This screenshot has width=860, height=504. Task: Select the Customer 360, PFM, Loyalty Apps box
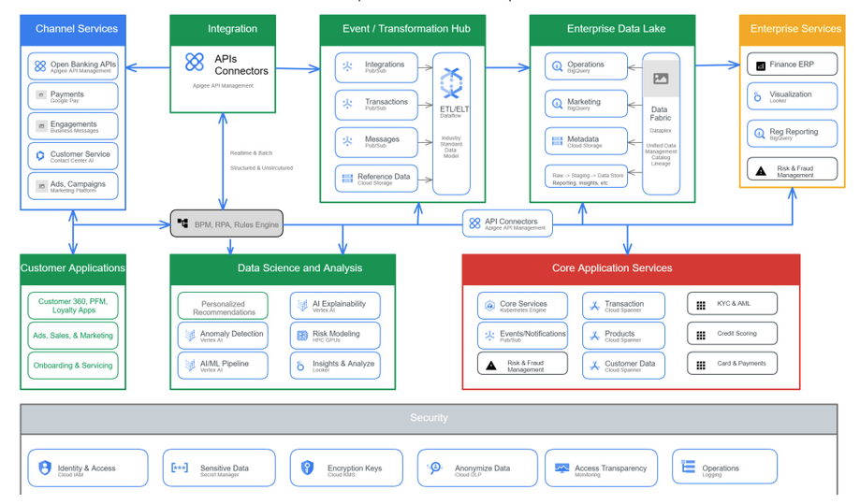tap(73, 305)
